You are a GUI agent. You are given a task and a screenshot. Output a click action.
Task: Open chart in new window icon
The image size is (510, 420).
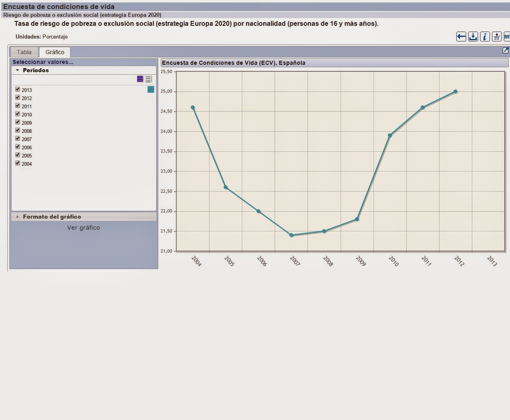[505, 50]
